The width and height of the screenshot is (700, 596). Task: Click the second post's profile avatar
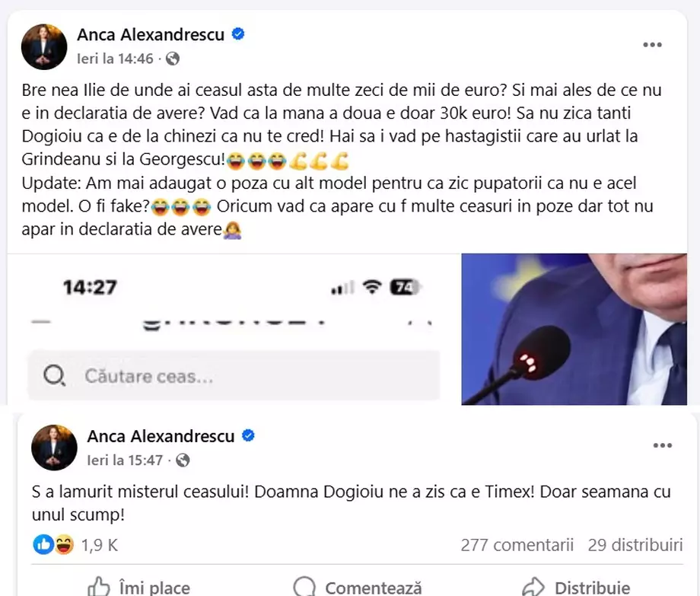(54, 448)
